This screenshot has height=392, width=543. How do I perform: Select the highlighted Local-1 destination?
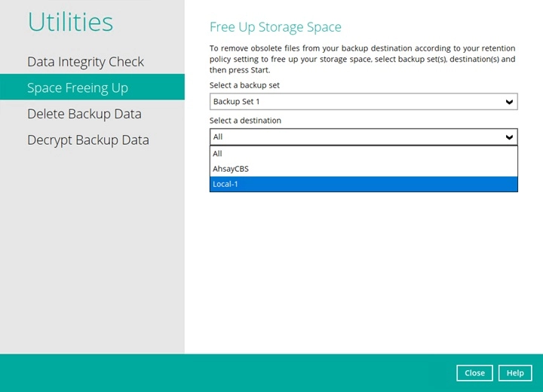coord(225,184)
